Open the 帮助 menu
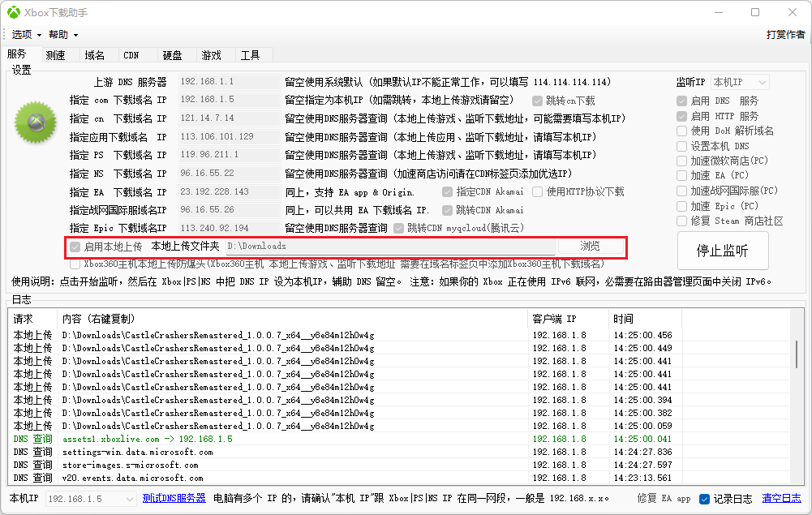Image resolution: width=812 pixels, height=515 pixels. 63,35
